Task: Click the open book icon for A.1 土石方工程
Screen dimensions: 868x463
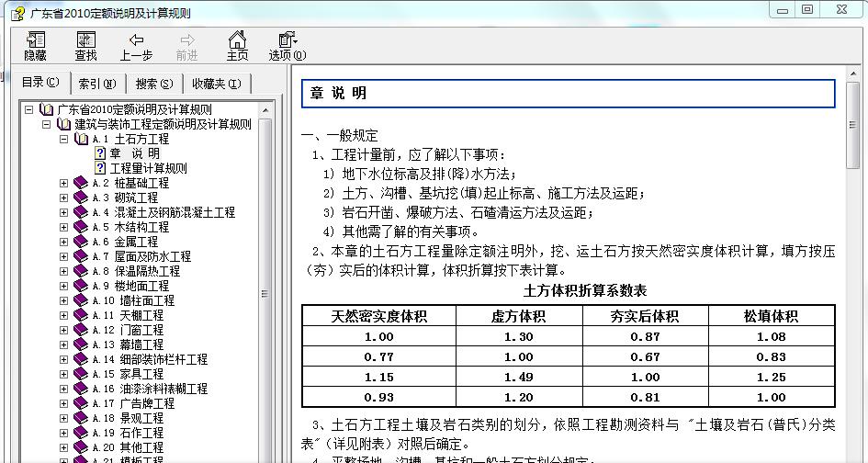Action: 82,139
